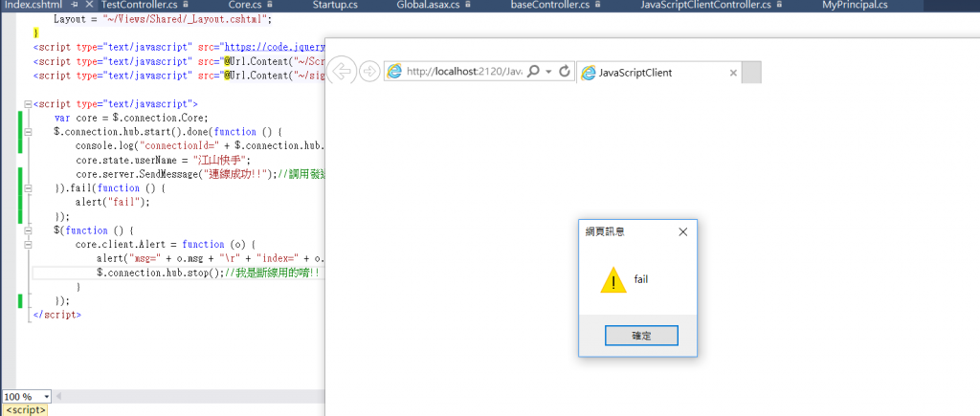
Task: Close the JavaScriptClient browser tab
Action: coord(734,73)
